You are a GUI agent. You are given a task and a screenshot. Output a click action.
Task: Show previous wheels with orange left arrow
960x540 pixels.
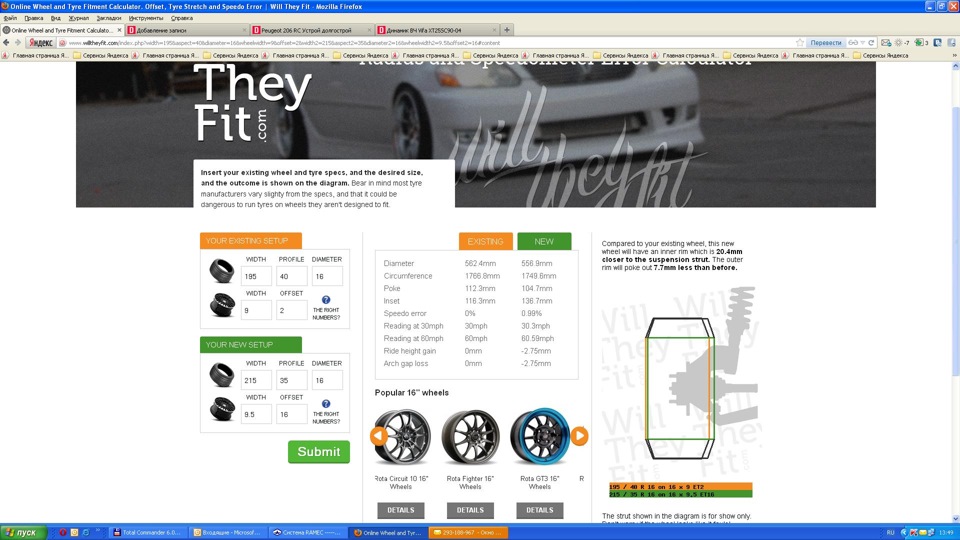pyautogui.click(x=378, y=436)
